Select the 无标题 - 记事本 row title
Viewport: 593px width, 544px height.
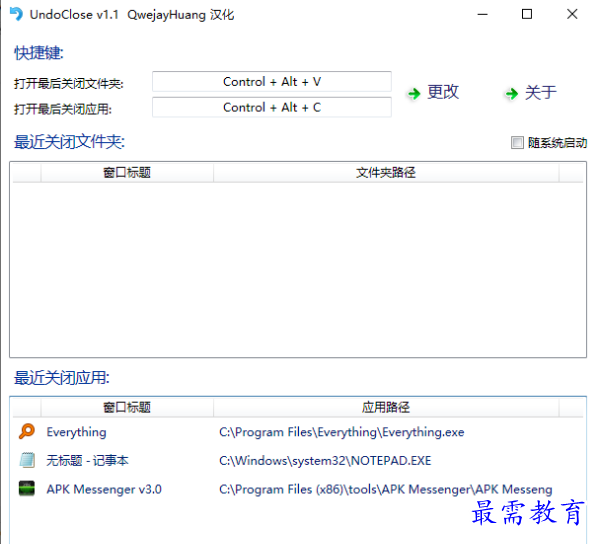click(x=87, y=460)
